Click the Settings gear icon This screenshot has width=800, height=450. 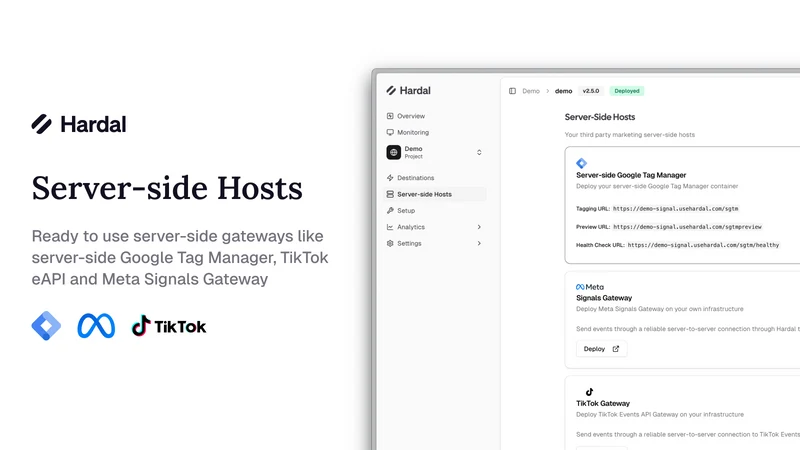point(390,243)
